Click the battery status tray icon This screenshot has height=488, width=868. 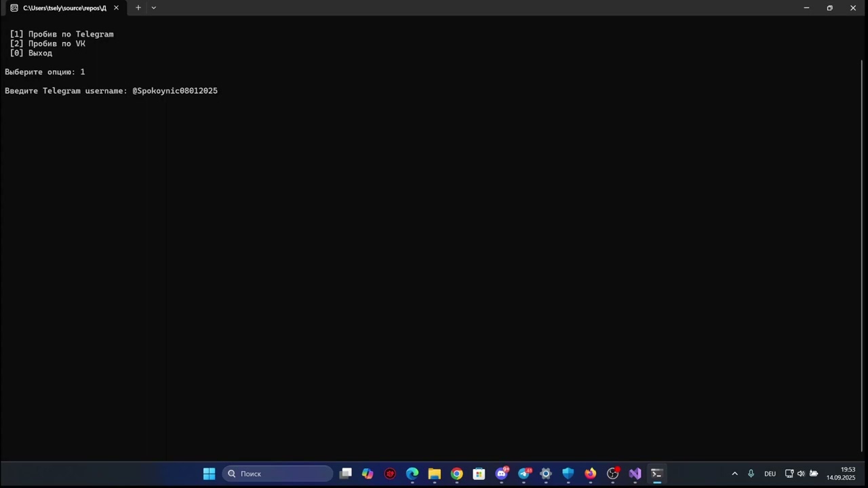tap(814, 474)
